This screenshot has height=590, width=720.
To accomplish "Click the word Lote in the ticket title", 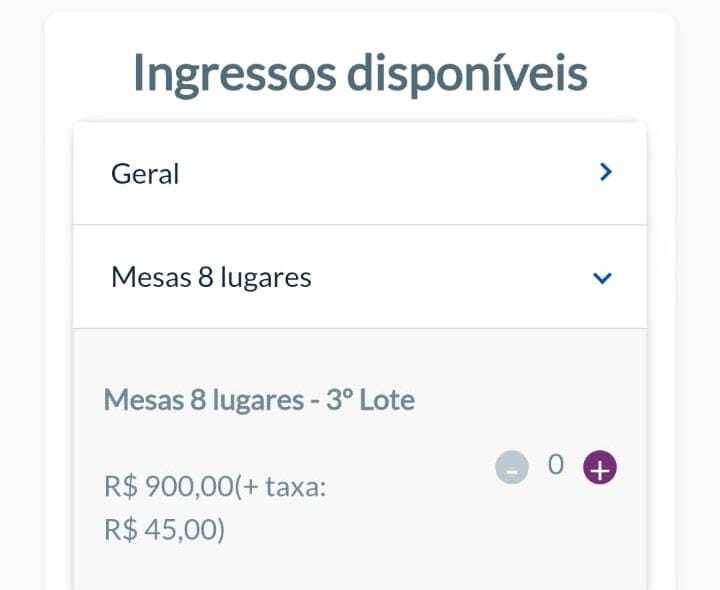I will [x=387, y=400].
